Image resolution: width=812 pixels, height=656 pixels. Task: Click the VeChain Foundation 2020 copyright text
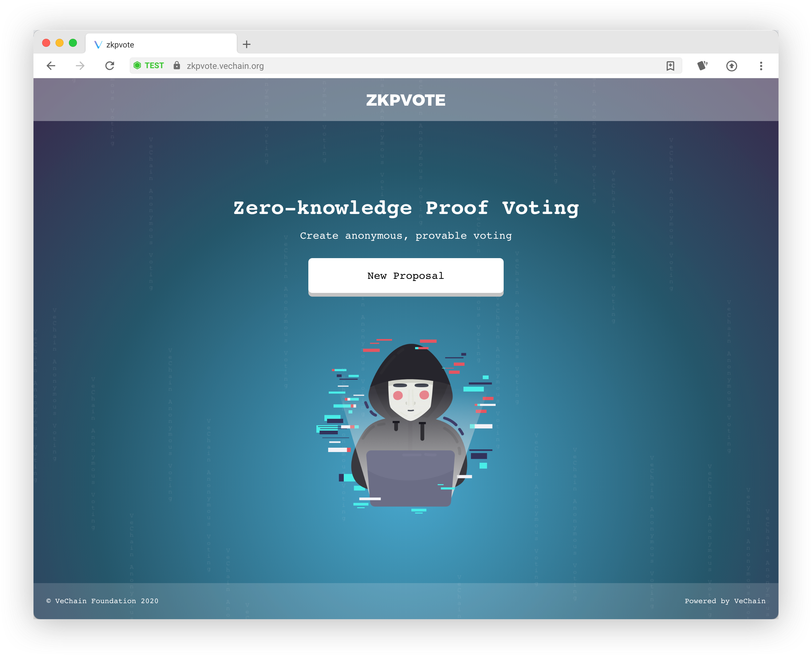click(102, 601)
